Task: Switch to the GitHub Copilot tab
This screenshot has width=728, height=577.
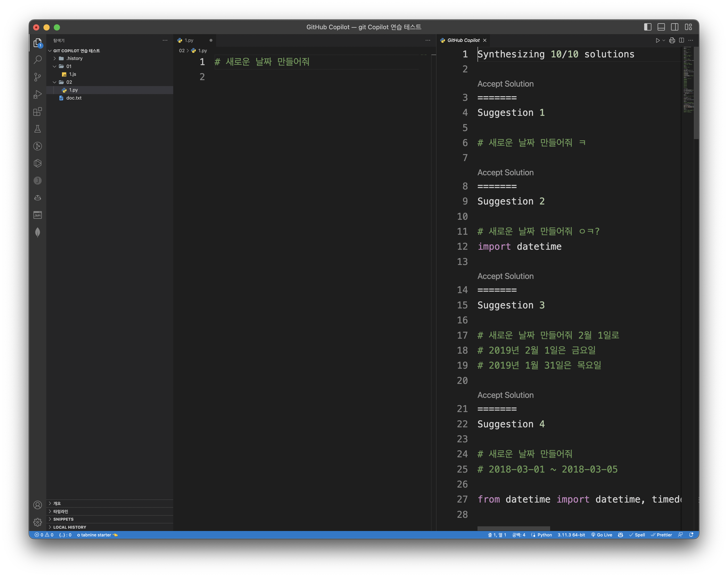Action: click(463, 40)
